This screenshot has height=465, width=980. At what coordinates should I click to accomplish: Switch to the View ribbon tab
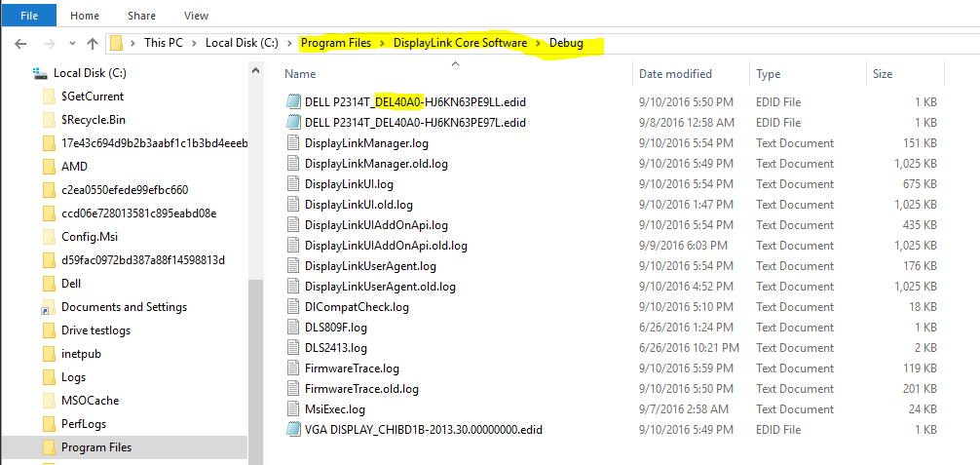tap(196, 16)
